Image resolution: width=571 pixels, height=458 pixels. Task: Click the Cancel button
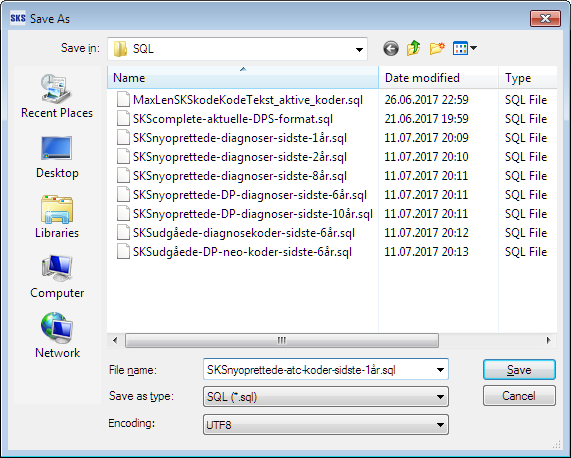click(519, 395)
